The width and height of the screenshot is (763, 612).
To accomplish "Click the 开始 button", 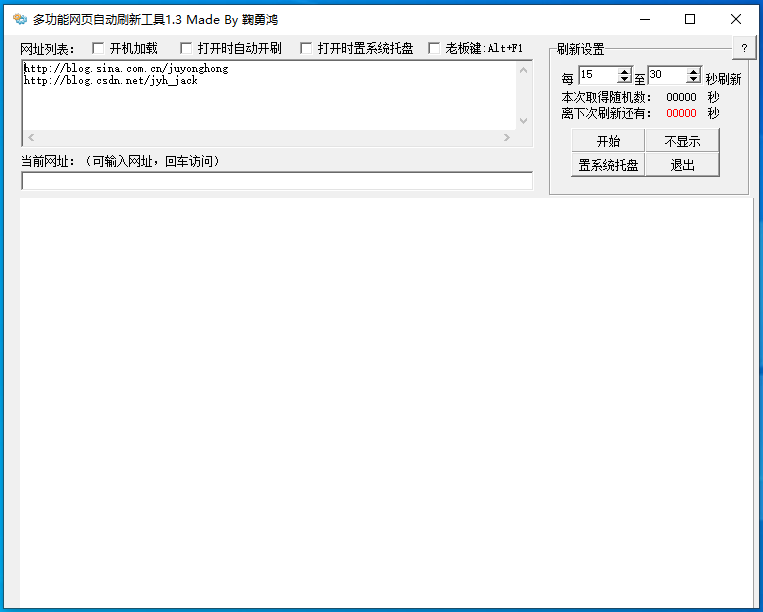I will (608, 141).
